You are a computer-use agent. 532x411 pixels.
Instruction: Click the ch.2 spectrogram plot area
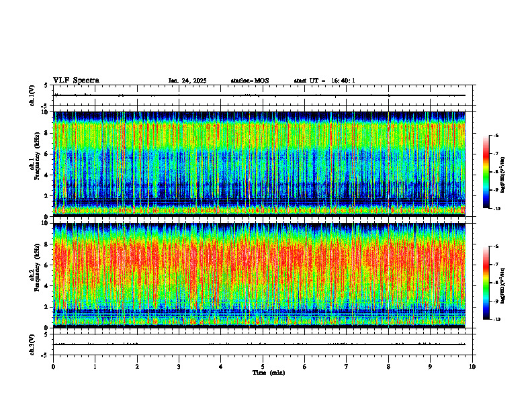(x=259, y=275)
